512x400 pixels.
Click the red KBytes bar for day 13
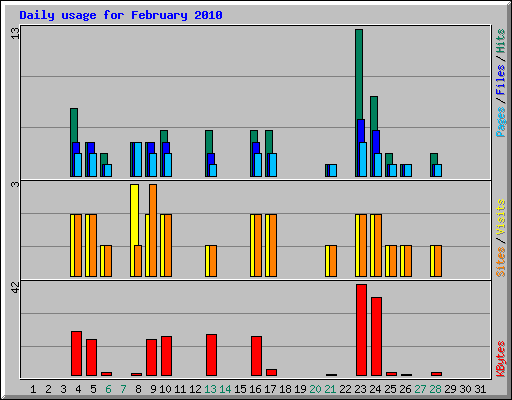(211, 355)
